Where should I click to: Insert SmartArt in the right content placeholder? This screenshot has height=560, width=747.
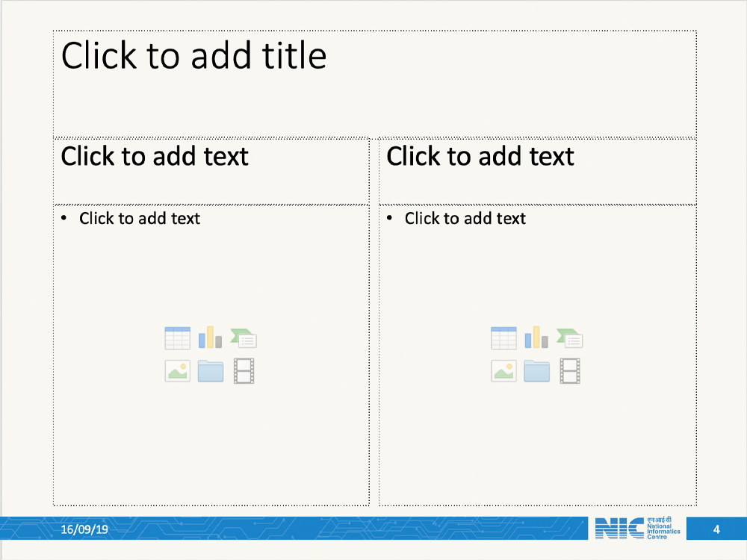569,338
